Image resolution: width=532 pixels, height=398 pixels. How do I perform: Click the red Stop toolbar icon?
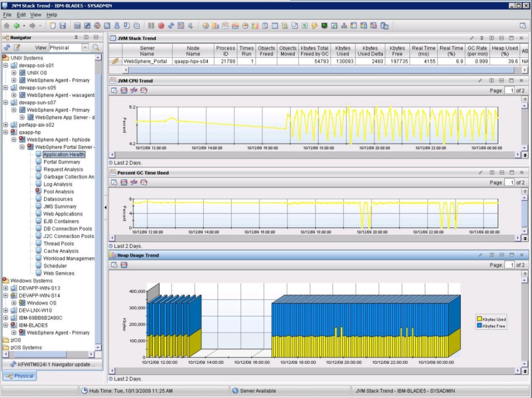pos(161,25)
